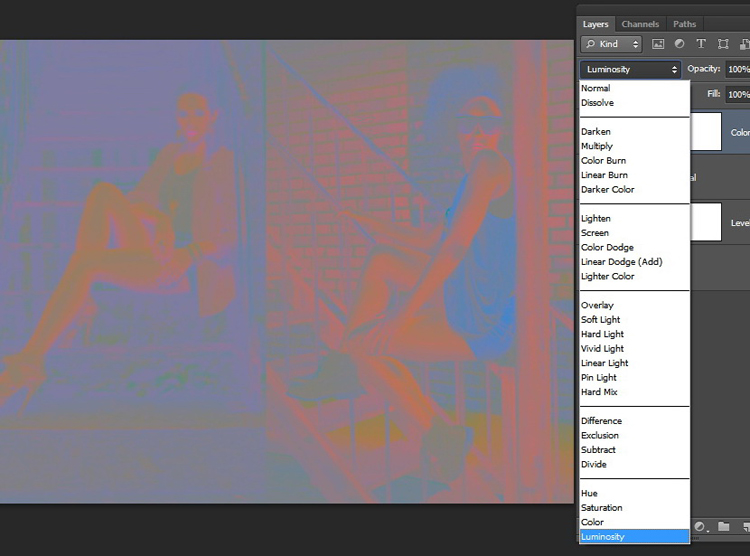
Task: Choose Linear Burn blend mode
Action: 634,175
